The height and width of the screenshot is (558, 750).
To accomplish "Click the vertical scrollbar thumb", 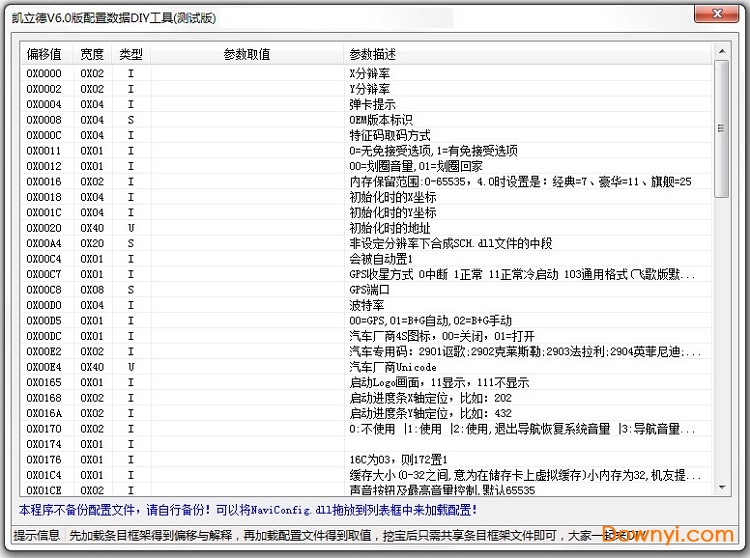I will (721, 130).
